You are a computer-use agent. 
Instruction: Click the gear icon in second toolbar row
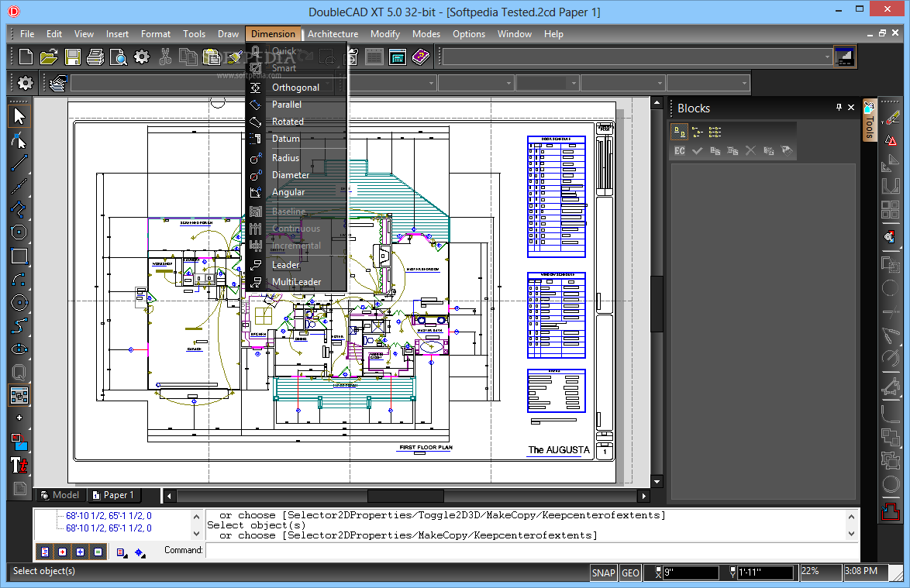click(25, 83)
